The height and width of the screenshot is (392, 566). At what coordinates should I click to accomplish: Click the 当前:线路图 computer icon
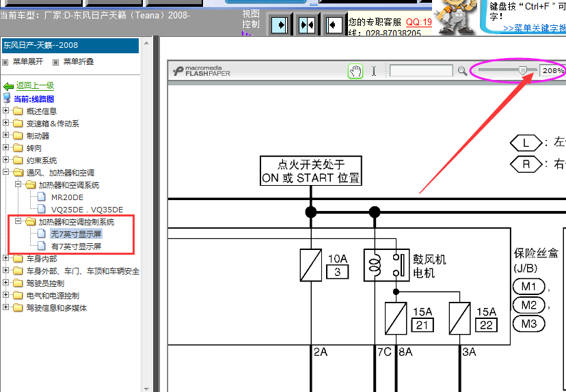coord(7,98)
